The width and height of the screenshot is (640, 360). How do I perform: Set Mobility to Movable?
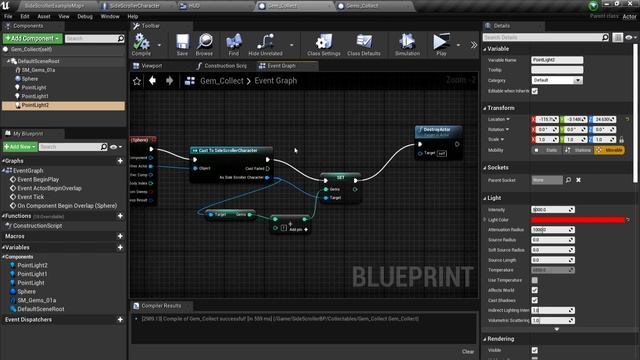coord(609,150)
